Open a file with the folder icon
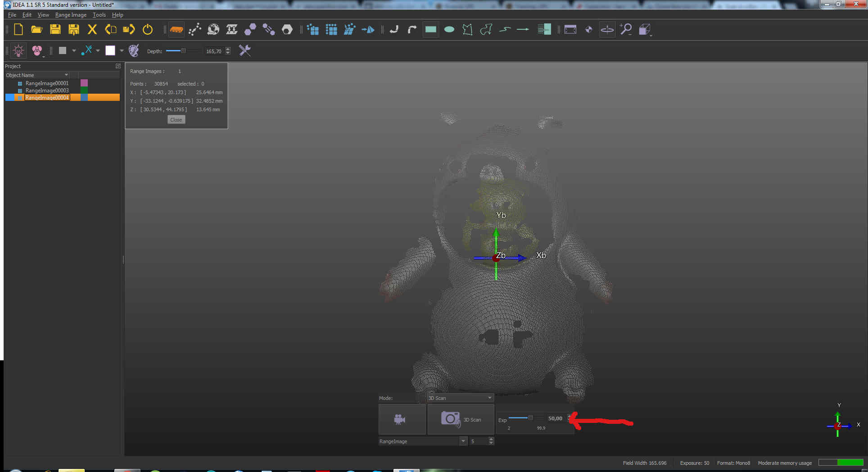Screen dimensions: 868x472 tap(36, 30)
